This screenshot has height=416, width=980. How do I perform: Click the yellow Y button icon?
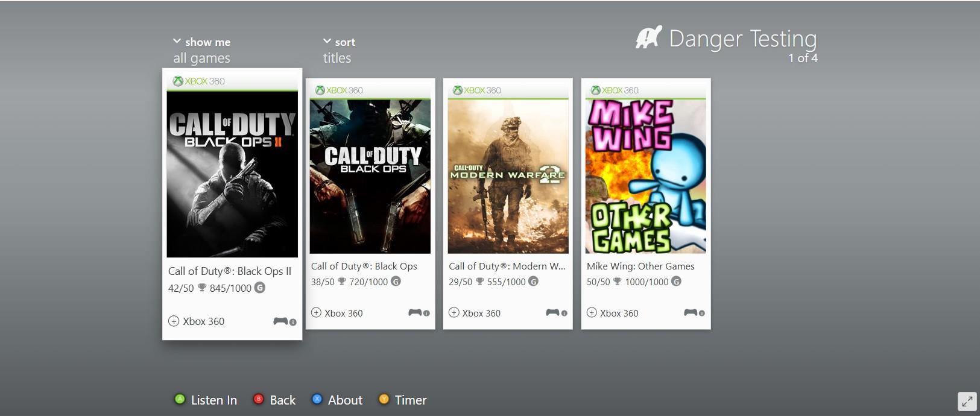pyautogui.click(x=384, y=399)
